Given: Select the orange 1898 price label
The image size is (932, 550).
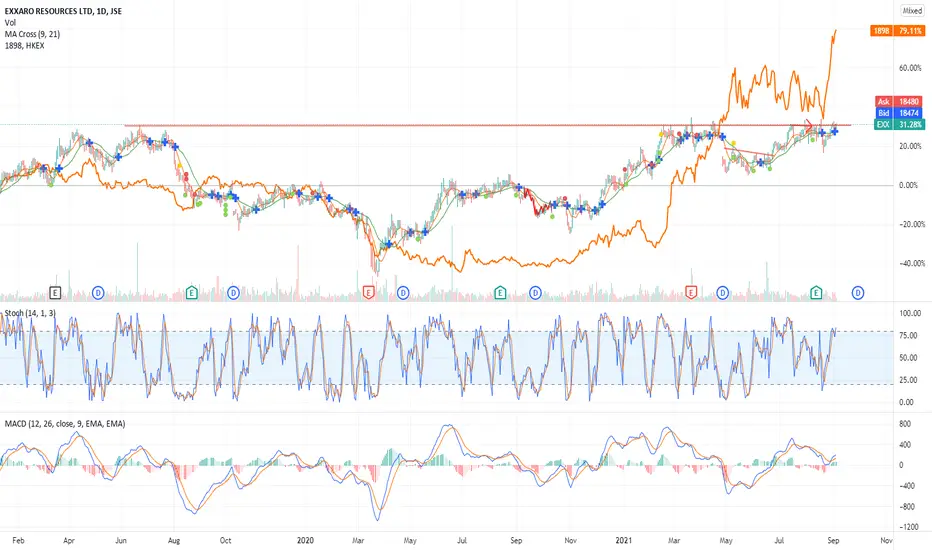Looking at the screenshot, I should [x=881, y=30].
